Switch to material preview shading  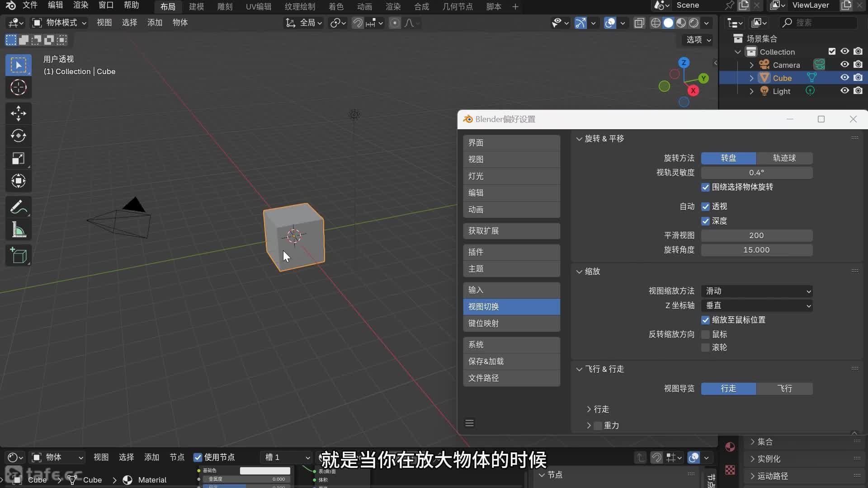pyautogui.click(x=681, y=23)
